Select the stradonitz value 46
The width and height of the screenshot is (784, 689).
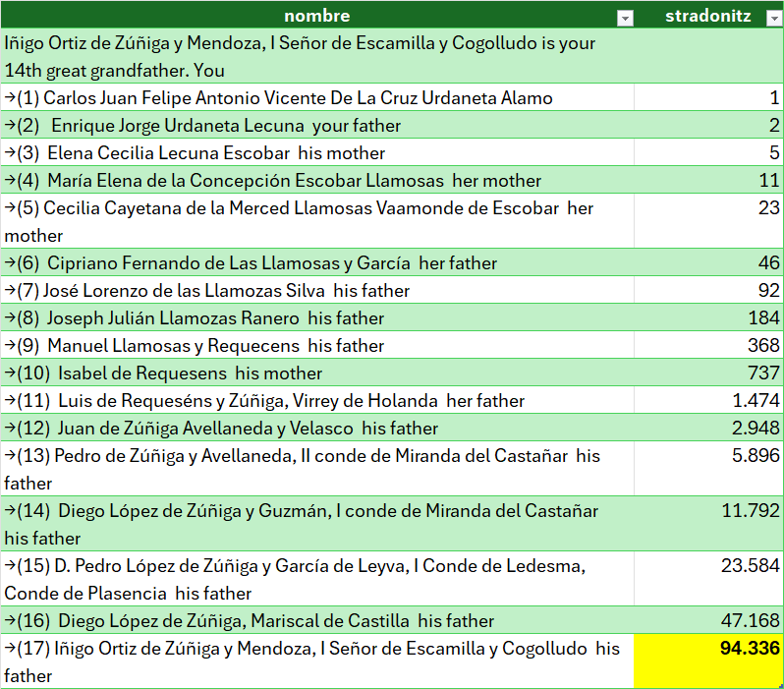point(708,262)
